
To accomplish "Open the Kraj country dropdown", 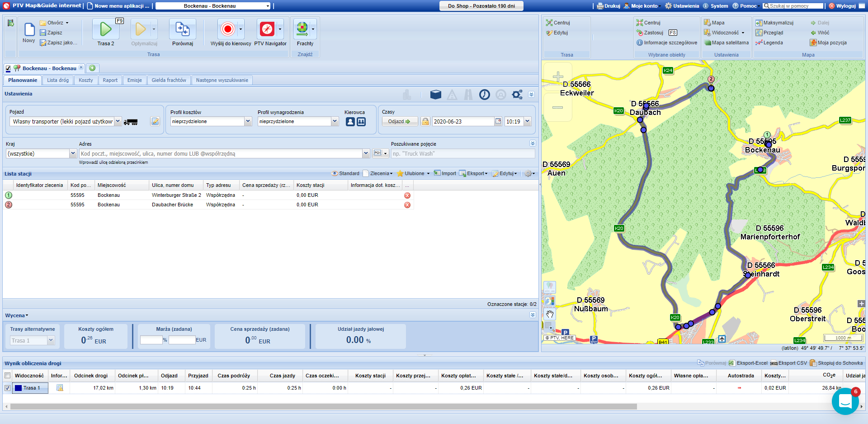I will (73, 154).
